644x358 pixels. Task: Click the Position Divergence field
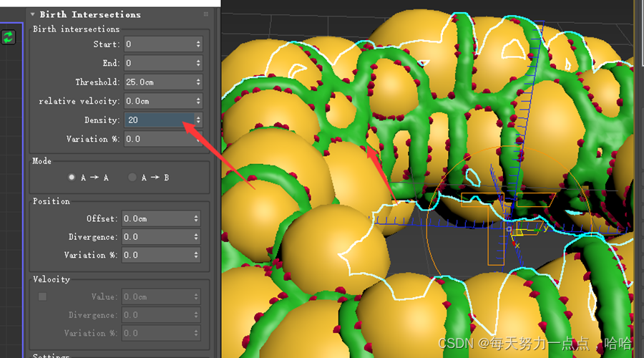pos(157,237)
